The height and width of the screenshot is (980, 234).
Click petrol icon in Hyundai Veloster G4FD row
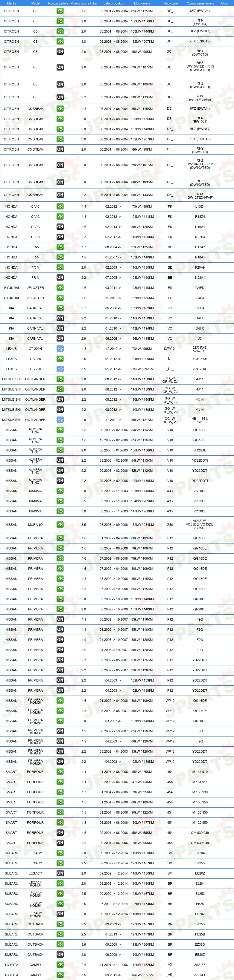60,288
